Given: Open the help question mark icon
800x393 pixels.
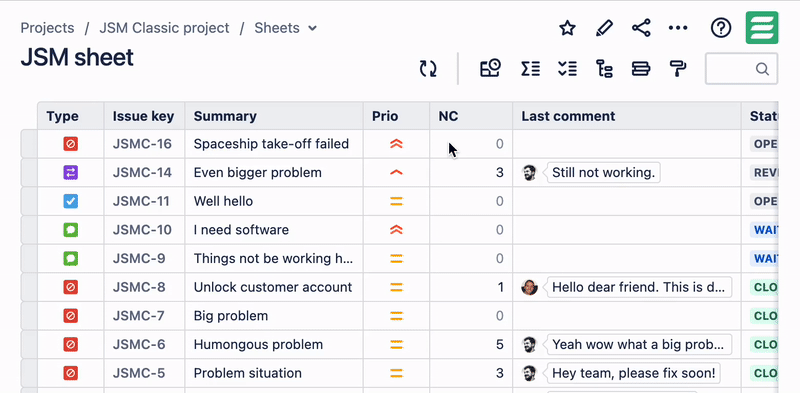Looking at the screenshot, I should click(721, 28).
